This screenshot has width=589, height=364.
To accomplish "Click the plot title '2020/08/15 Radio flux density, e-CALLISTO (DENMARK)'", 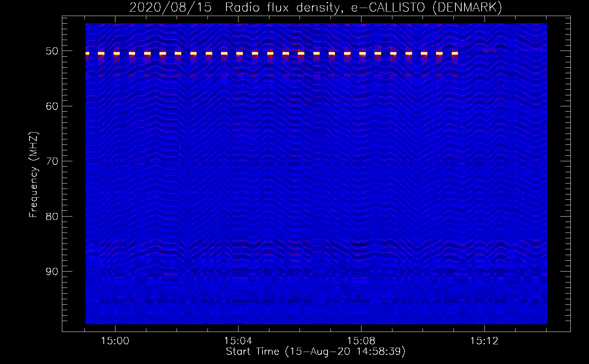I will tap(316, 8).
